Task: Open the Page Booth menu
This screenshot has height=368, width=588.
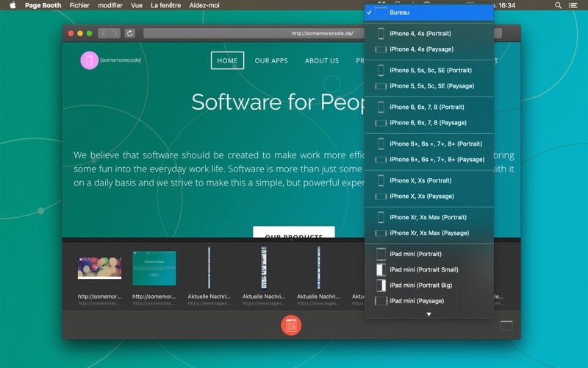Action: (43, 5)
